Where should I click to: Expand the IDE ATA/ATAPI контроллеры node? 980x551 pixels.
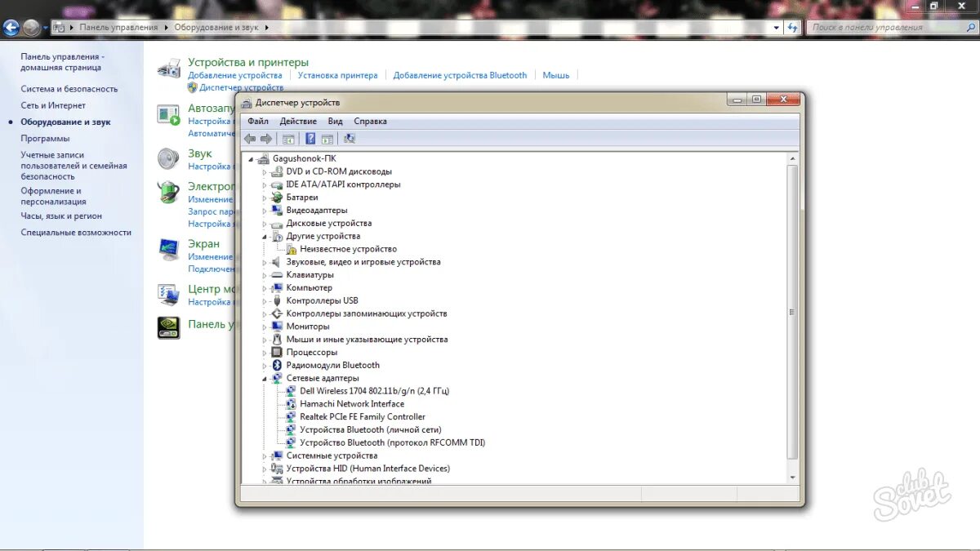click(x=265, y=185)
